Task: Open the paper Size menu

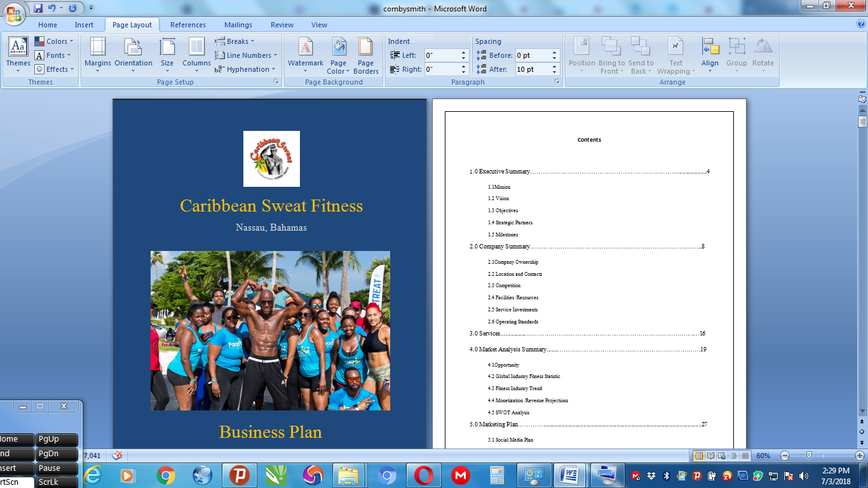Action: pos(167,55)
